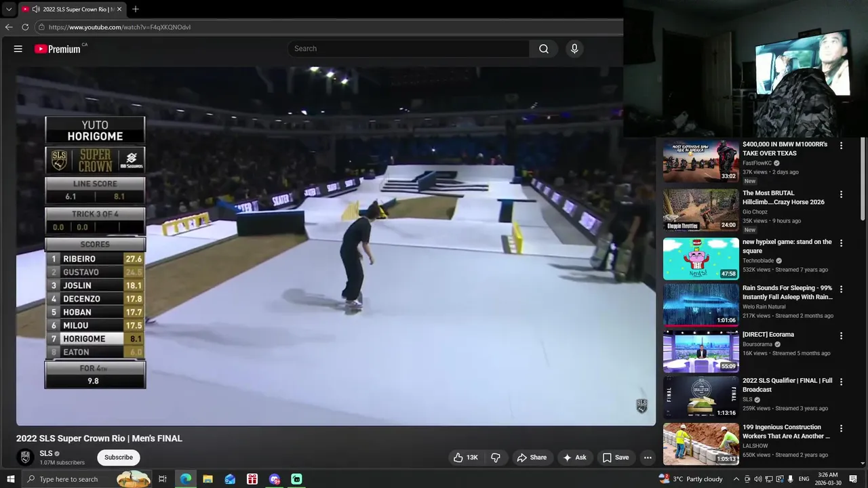Click the page vertical scrollbar
Screen dimensions: 868x488
(x=863, y=180)
